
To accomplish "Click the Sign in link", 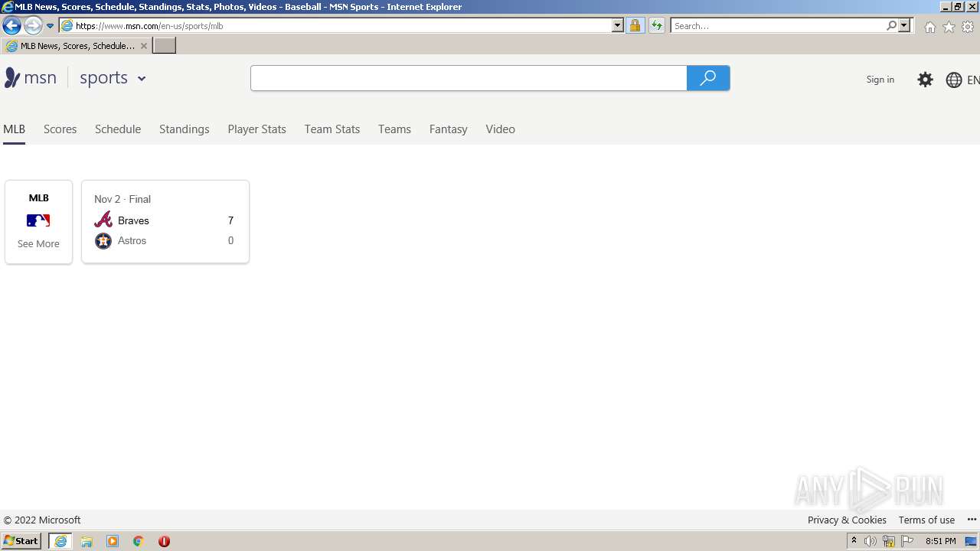I will point(880,80).
